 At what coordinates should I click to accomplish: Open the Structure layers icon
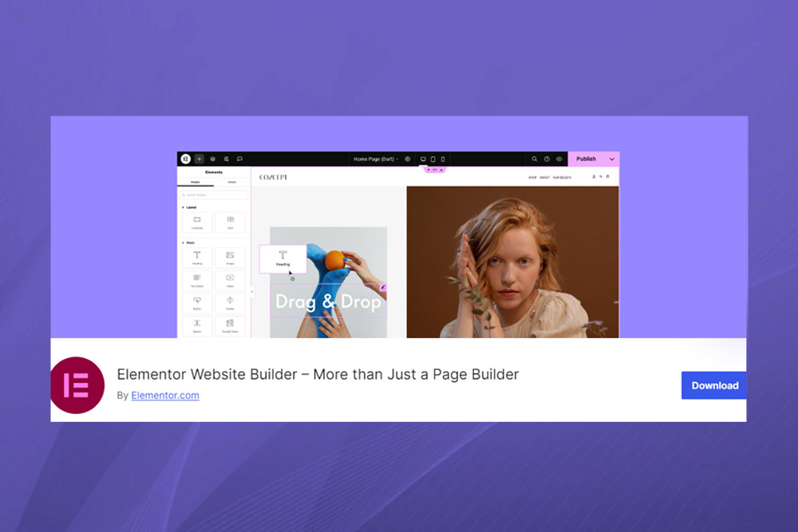click(x=213, y=159)
